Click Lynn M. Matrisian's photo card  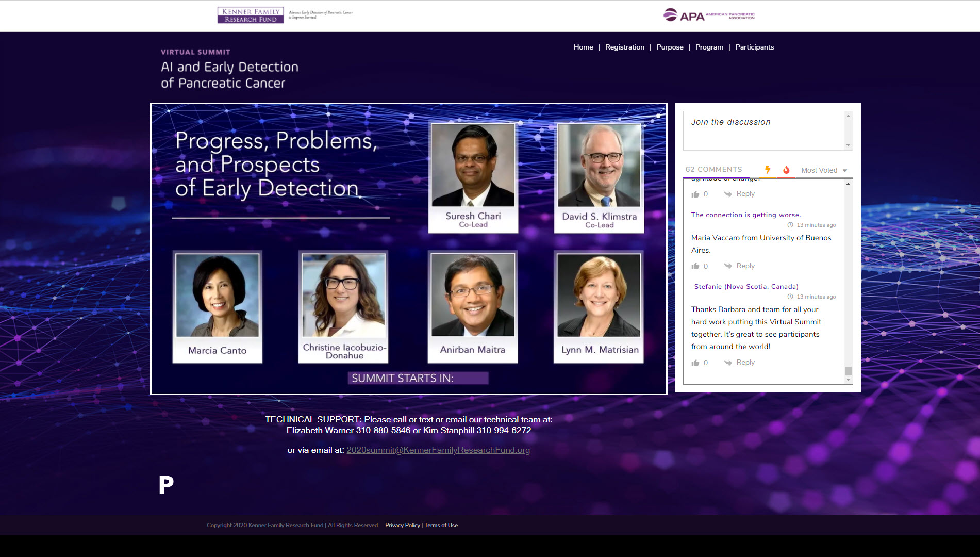click(599, 307)
